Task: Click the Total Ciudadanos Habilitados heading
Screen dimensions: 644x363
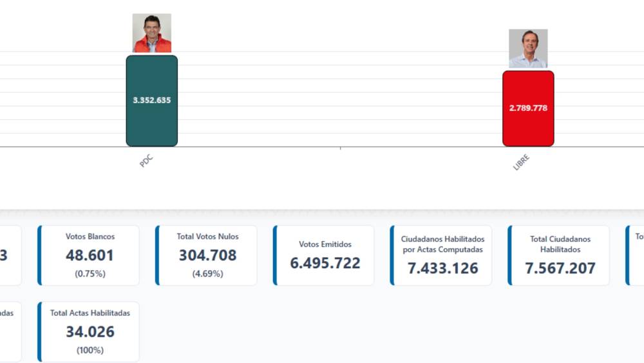Action: pos(560,244)
